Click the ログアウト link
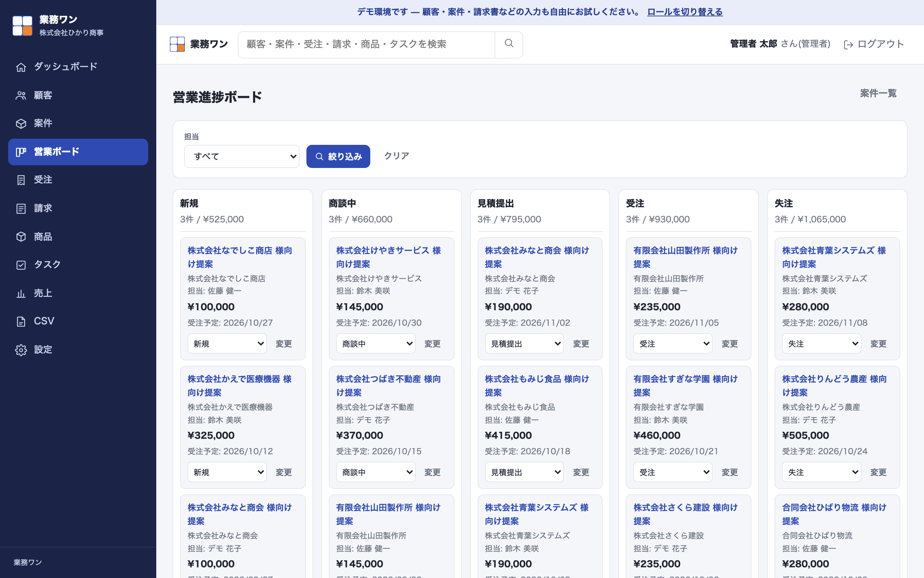Viewport: 924px width, 578px height. pos(874,44)
